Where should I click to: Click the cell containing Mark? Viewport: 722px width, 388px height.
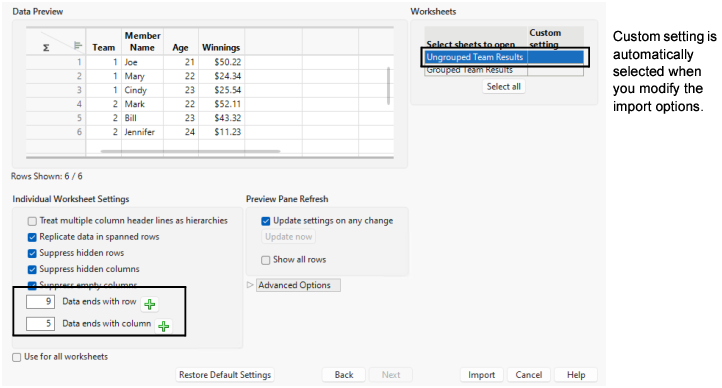142,104
